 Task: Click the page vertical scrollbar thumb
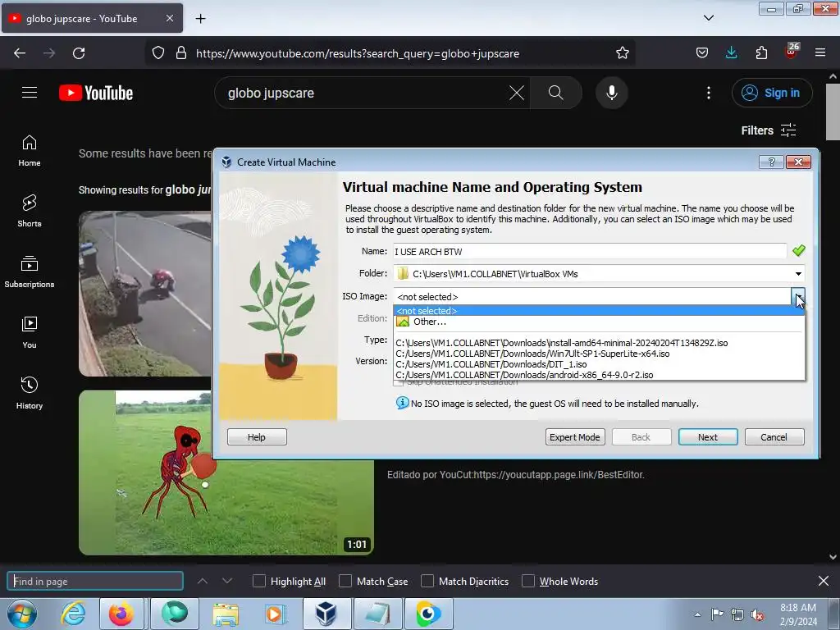[833, 112]
